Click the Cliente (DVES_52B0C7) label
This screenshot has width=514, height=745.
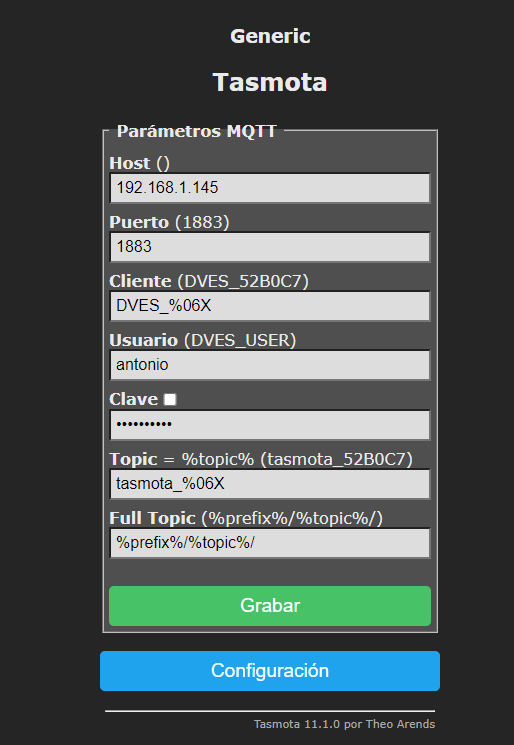pyautogui.click(x=209, y=281)
